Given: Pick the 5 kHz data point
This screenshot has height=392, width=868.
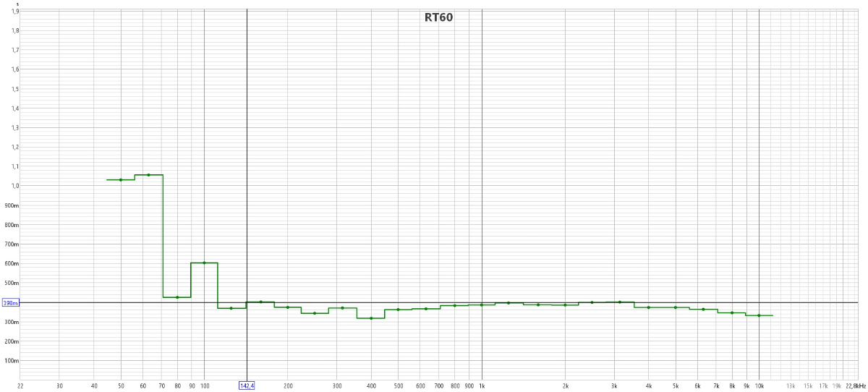Looking at the screenshot, I should tap(676, 307).
